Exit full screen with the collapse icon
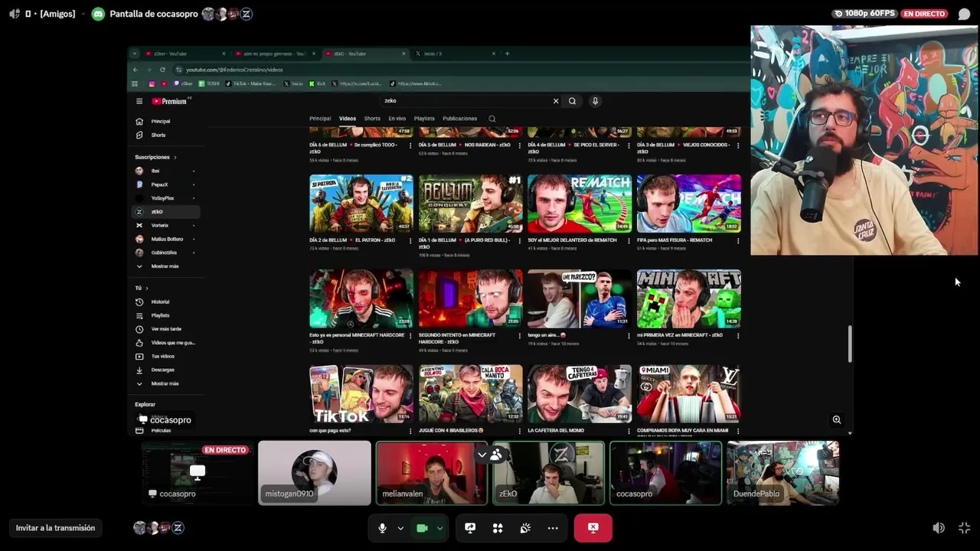The width and height of the screenshot is (980, 551). pyautogui.click(x=964, y=528)
